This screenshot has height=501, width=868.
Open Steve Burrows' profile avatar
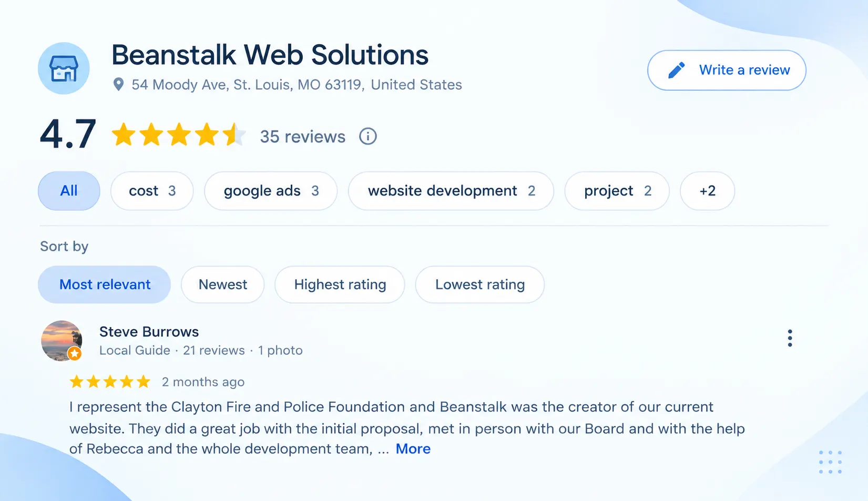coord(62,341)
